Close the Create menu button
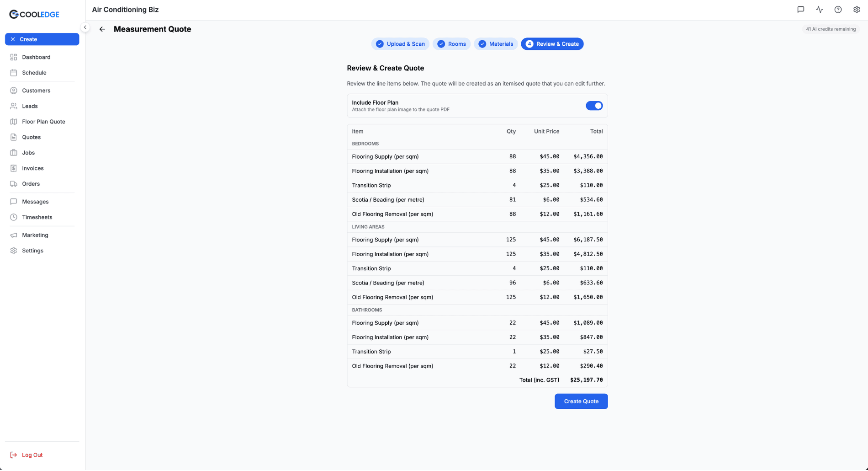This screenshot has height=471, width=868. [42, 39]
